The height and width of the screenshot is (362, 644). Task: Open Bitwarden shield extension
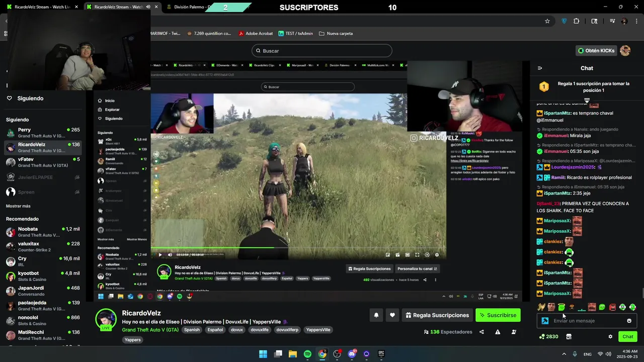click(564, 21)
